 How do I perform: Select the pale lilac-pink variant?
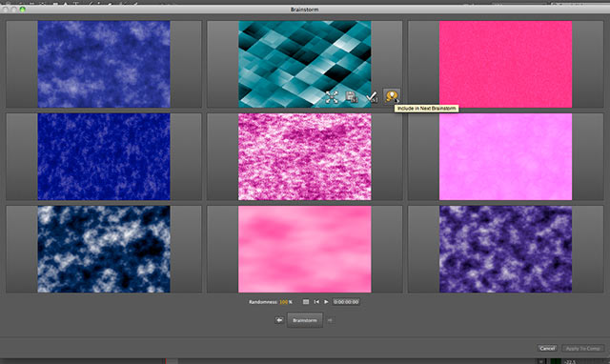click(x=506, y=156)
